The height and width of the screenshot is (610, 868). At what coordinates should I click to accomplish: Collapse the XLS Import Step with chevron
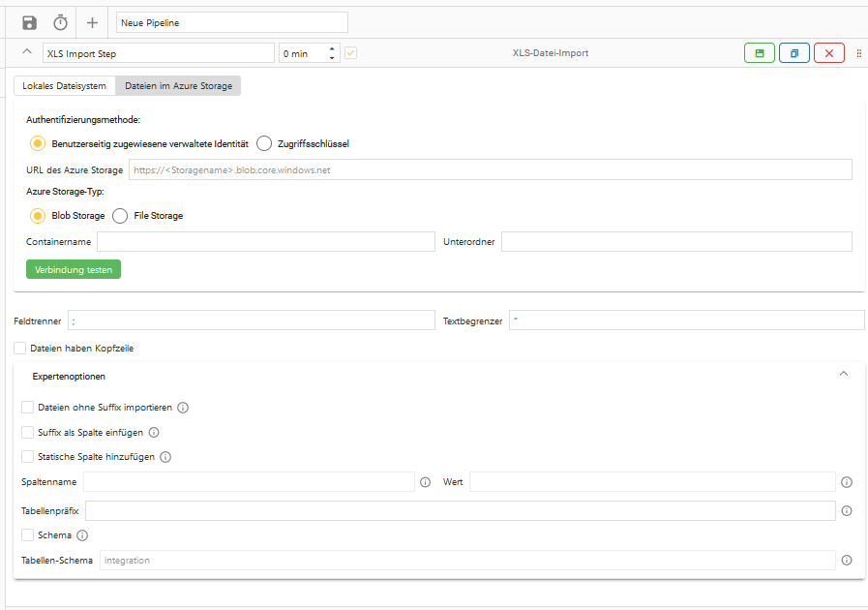point(26,51)
